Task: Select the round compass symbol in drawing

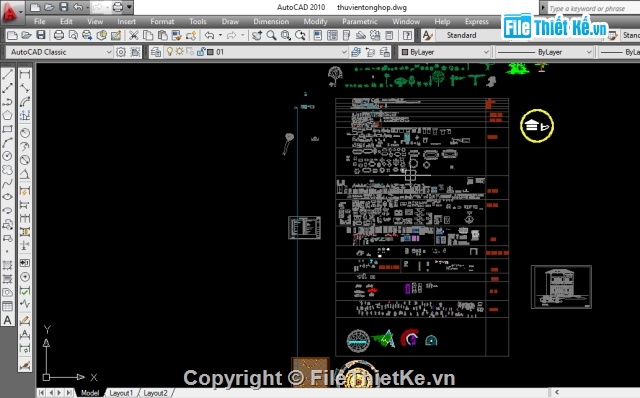Action: [358, 341]
